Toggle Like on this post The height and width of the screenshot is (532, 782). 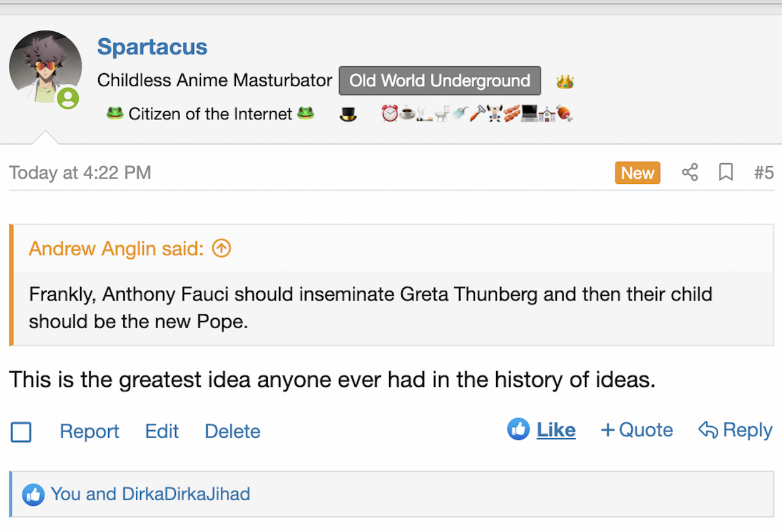coord(542,430)
